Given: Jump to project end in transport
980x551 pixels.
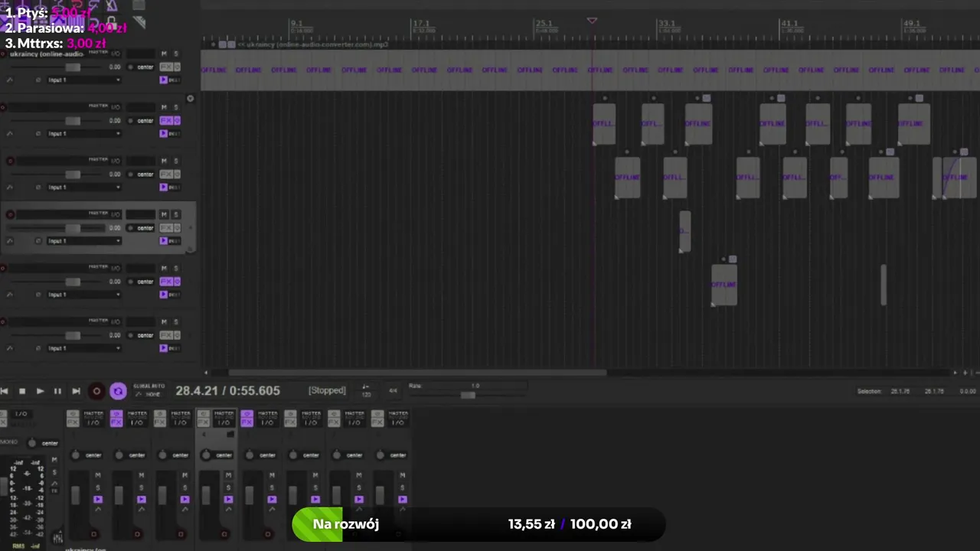Looking at the screenshot, I should pyautogui.click(x=76, y=391).
